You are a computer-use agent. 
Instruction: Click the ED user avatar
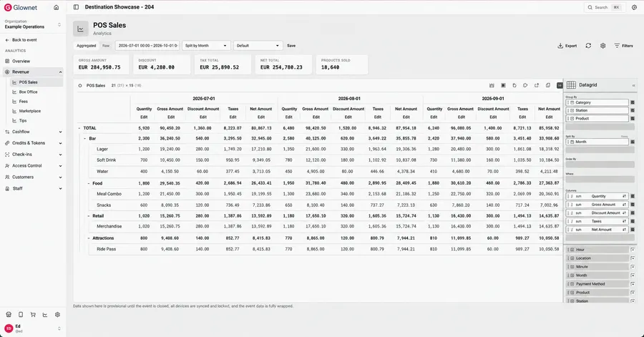[x=9, y=328]
